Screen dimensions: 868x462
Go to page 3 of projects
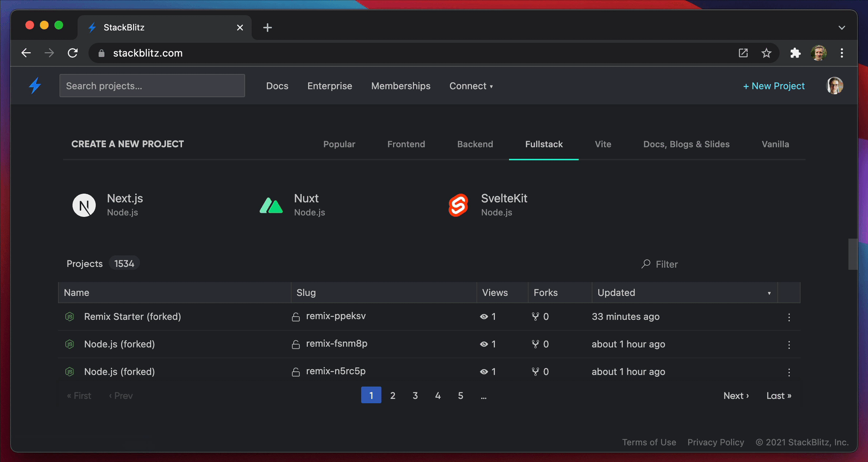[x=415, y=395]
